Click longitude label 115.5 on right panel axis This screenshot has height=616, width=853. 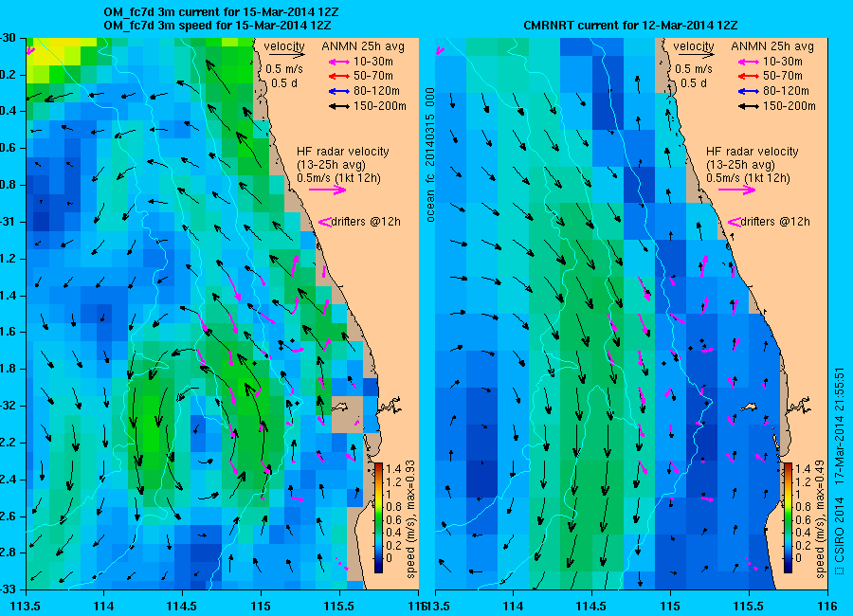click(x=749, y=606)
